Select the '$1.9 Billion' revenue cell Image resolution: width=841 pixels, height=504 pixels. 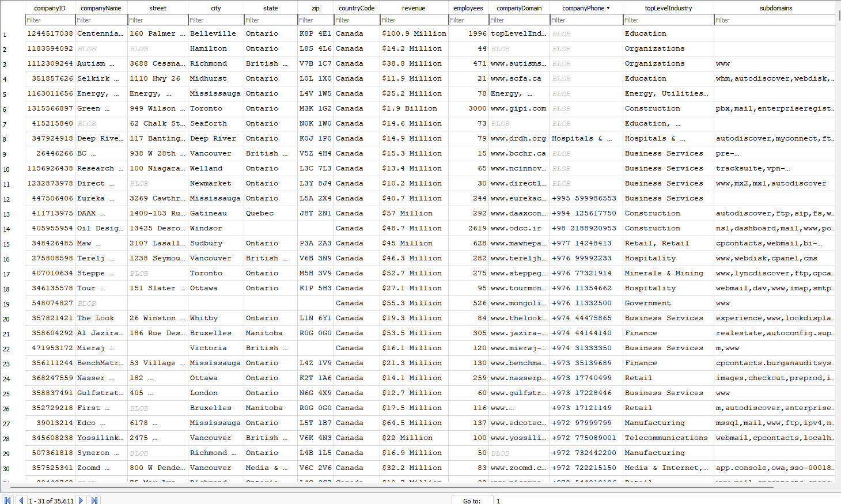[414, 109]
